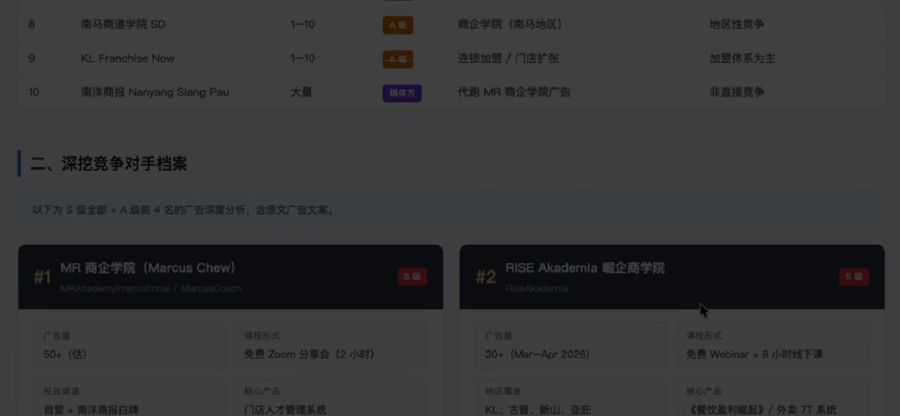The width and height of the screenshot is (900, 416).
Task: Click the note starting 以下为 S 级全部
Action: click(183, 210)
